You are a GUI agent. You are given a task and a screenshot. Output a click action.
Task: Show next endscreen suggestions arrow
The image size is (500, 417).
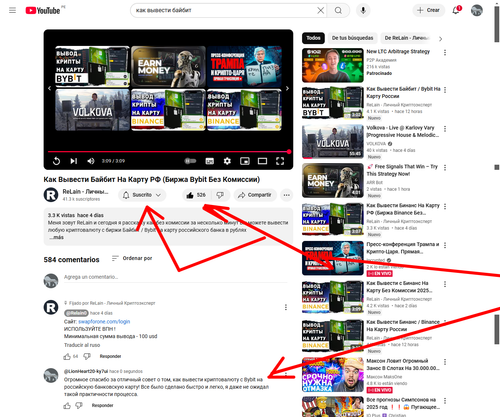(x=287, y=88)
